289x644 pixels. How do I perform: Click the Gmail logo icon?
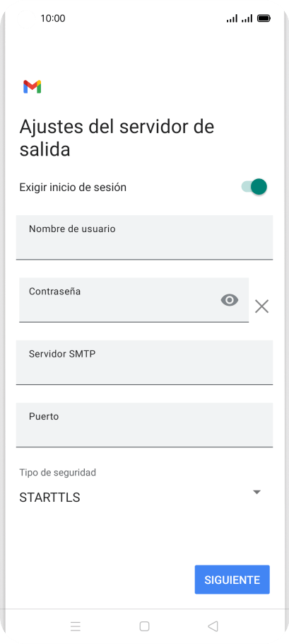click(x=32, y=86)
